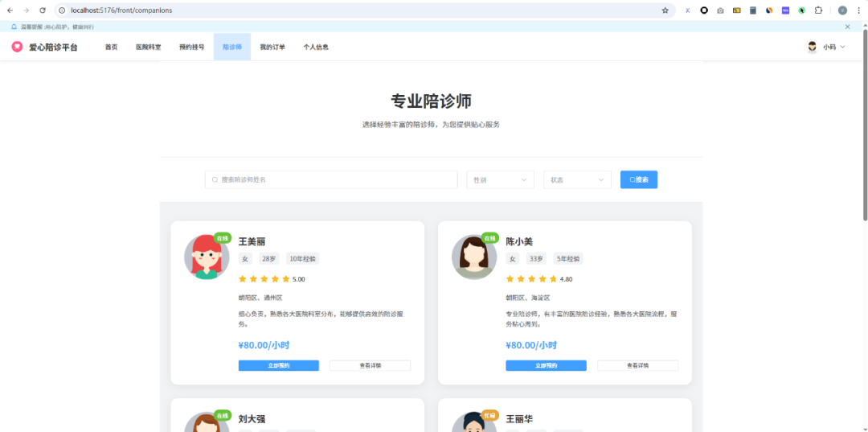Click the browser forward arrow
868x432 pixels.
[x=26, y=10]
